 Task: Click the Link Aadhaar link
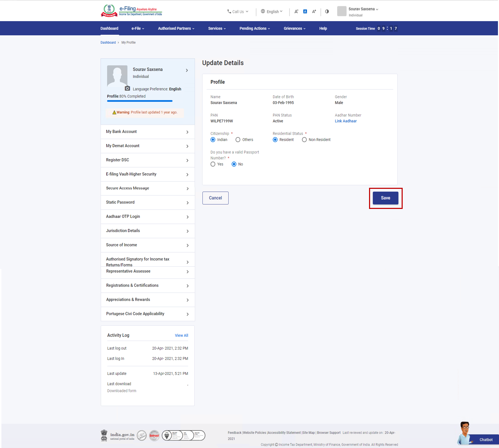pos(345,121)
